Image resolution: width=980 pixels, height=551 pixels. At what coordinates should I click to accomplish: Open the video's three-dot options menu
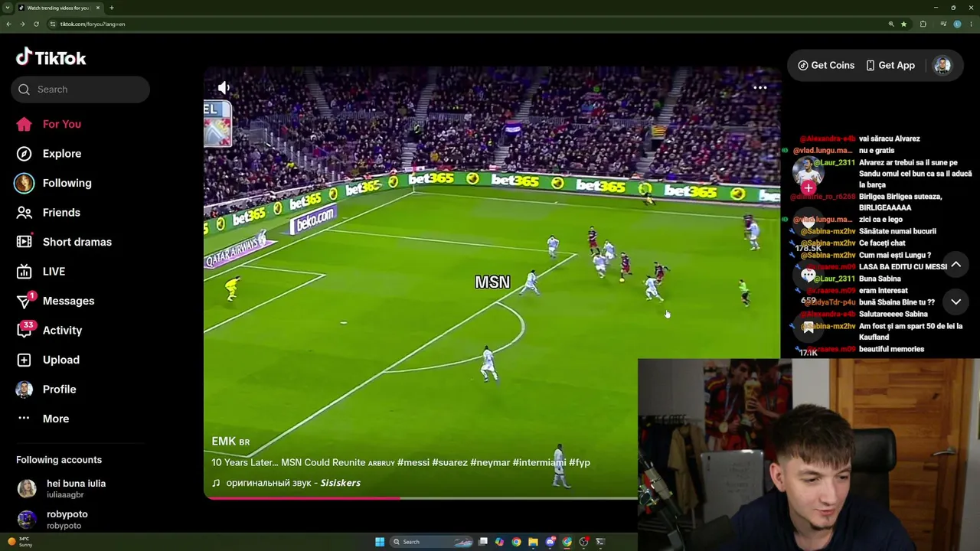(760, 88)
